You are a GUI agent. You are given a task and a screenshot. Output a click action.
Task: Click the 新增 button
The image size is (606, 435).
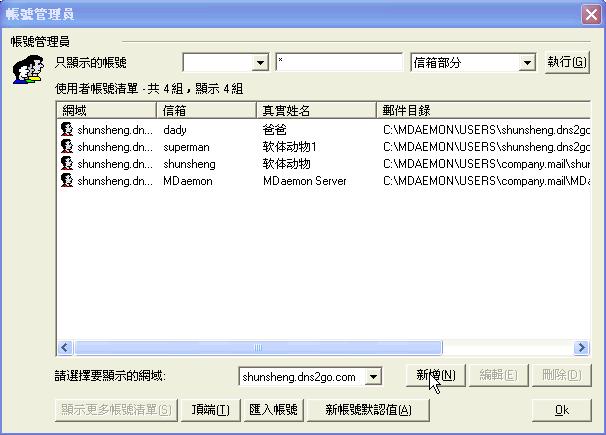pyautogui.click(x=436, y=376)
